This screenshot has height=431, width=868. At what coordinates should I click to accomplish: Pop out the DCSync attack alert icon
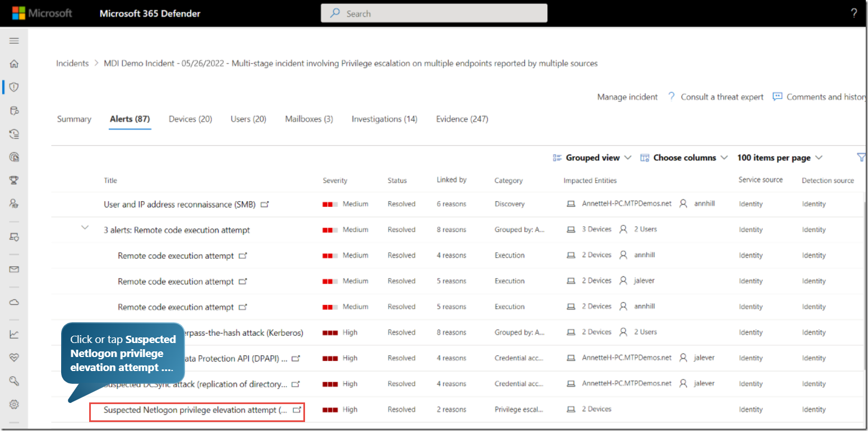click(x=296, y=384)
